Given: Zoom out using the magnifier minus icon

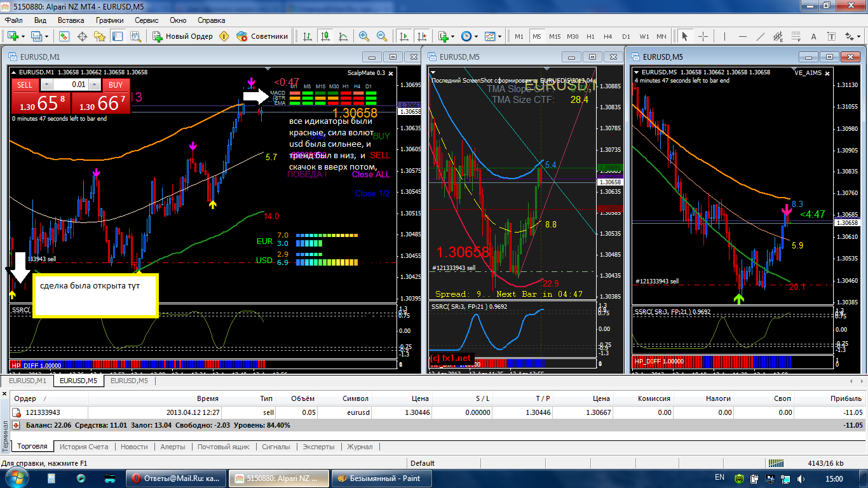Looking at the screenshot, I should [x=382, y=36].
